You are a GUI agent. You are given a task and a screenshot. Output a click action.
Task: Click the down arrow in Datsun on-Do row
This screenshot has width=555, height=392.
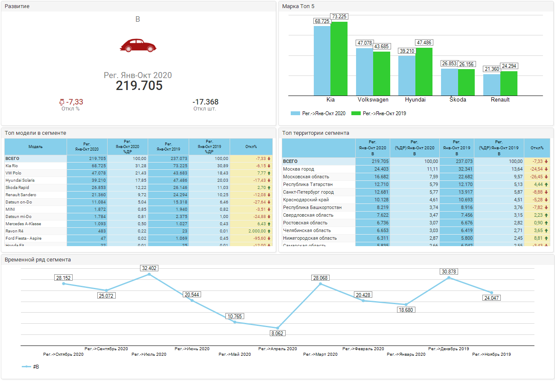point(269,202)
